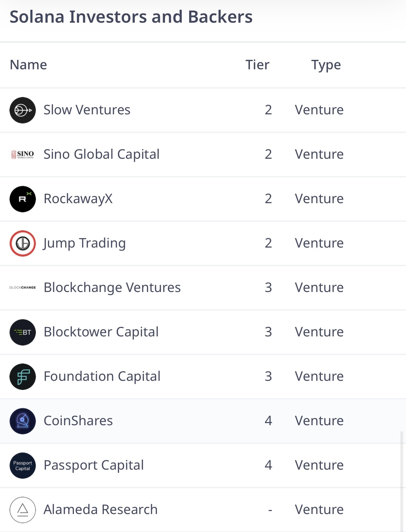The height and width of the screenshot is (532, 406).
Task: Click the Blockchange Ventures logo image
Action: point(23,288)
